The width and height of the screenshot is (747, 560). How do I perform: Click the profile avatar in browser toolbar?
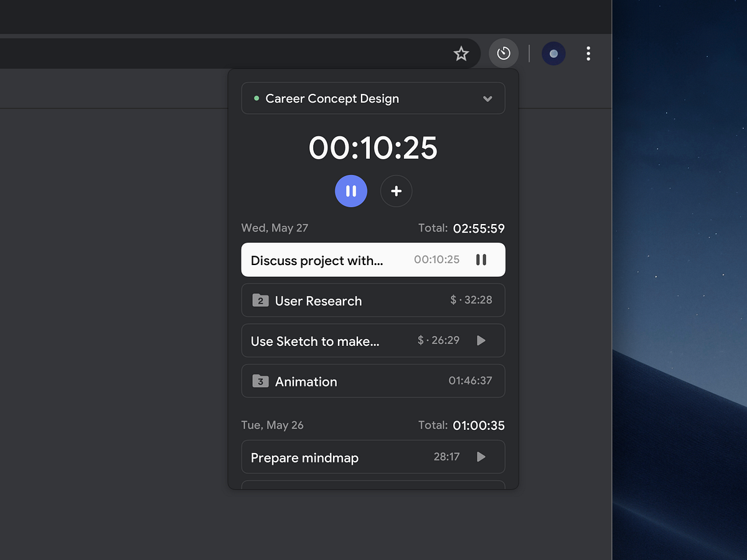click(553, 54)
